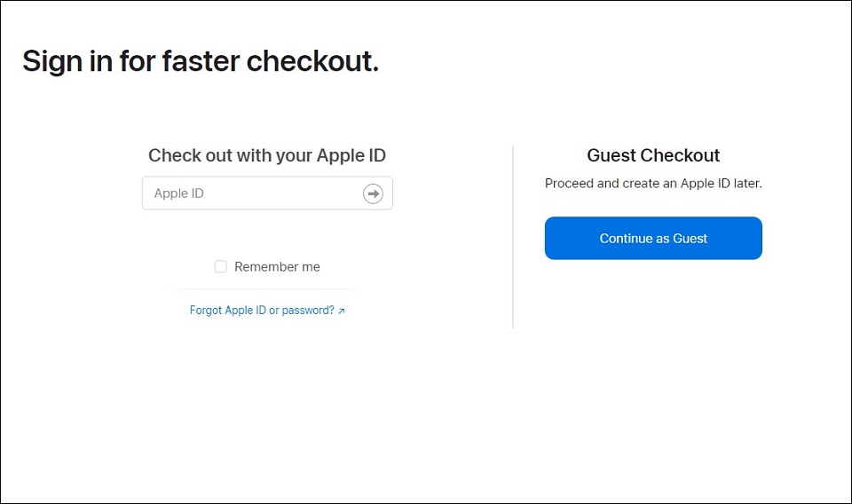Image resolution: width=852 pixels, height=504 pixels.
Task: Click the "Check out with your Apple ID" heading
Action: pos(267,155)
